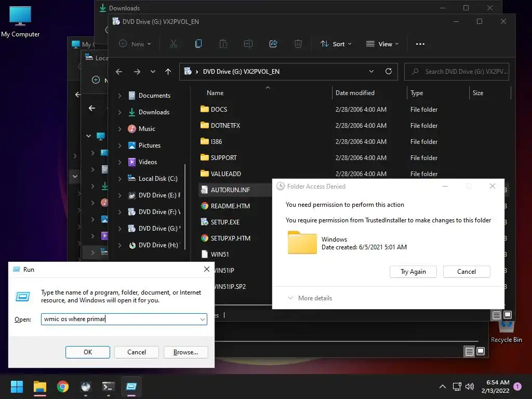Go up one folder level

168,72
